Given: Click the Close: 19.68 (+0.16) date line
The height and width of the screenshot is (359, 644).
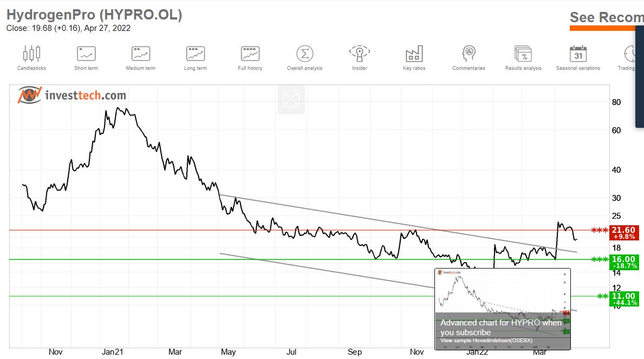Looking at the screenshot, I should coord(68,28).
